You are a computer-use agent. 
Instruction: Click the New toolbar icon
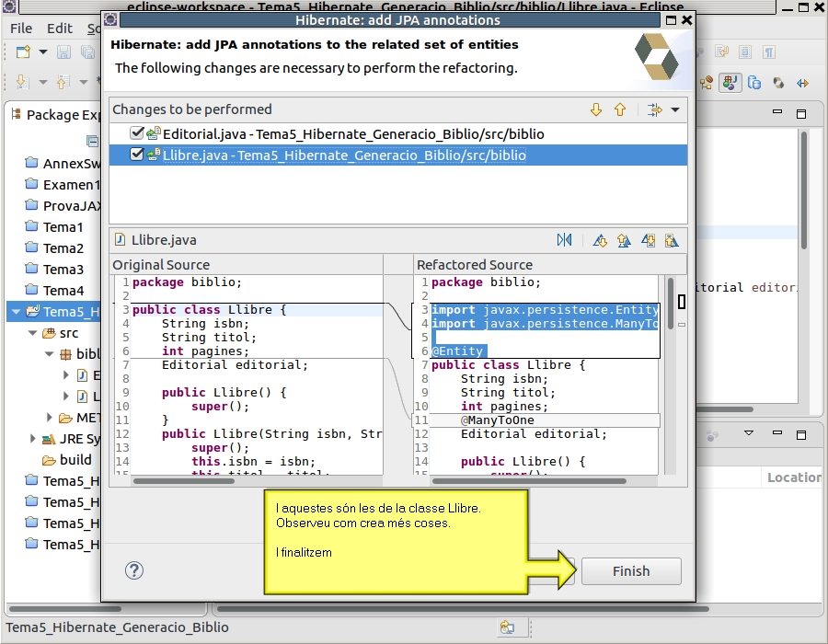[23, 52]
